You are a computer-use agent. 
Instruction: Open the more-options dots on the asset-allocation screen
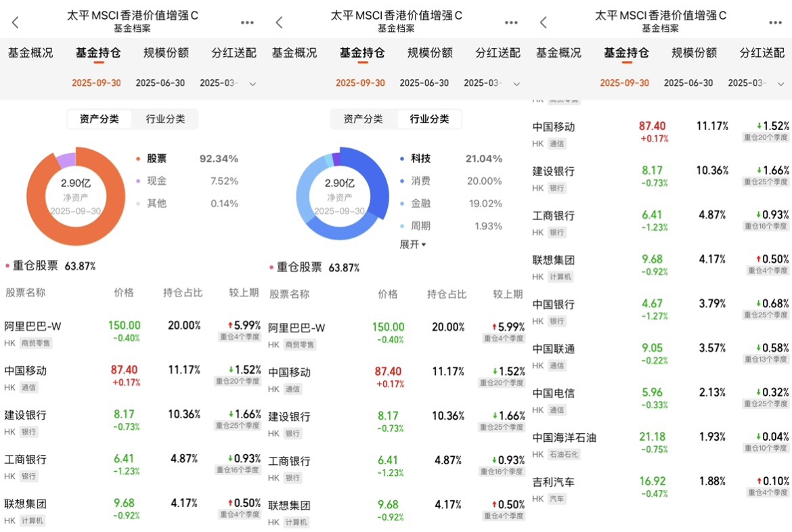[247, 23]
